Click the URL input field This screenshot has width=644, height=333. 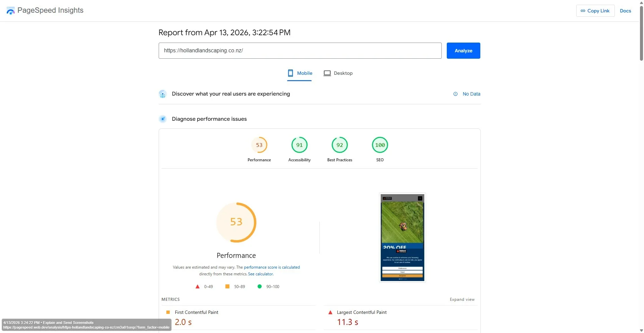pos(300,51)
